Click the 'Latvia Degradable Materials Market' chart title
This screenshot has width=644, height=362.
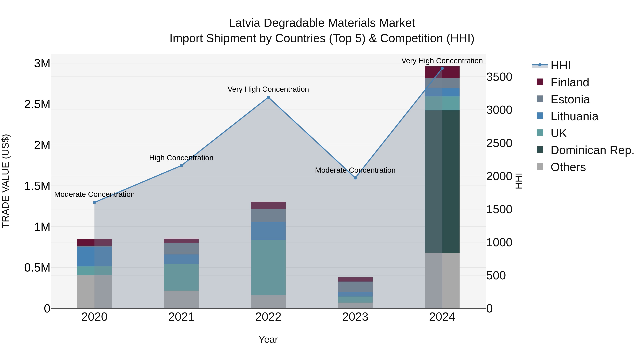[x=322, y=23]
